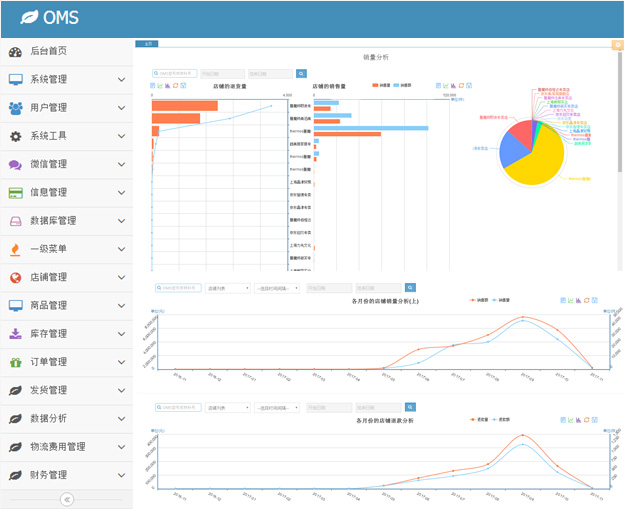Click the 商品管理 monitor icon
The image size is (624, 509).
(x=16, y=306)
